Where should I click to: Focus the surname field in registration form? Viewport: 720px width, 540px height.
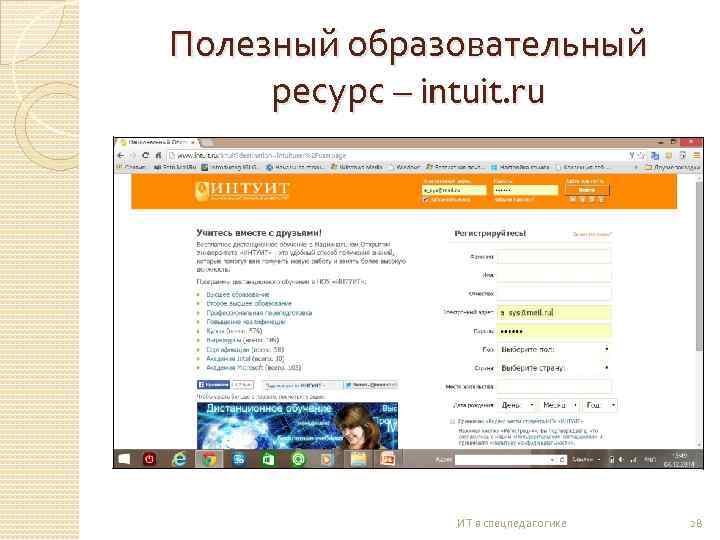click(554, 256)
